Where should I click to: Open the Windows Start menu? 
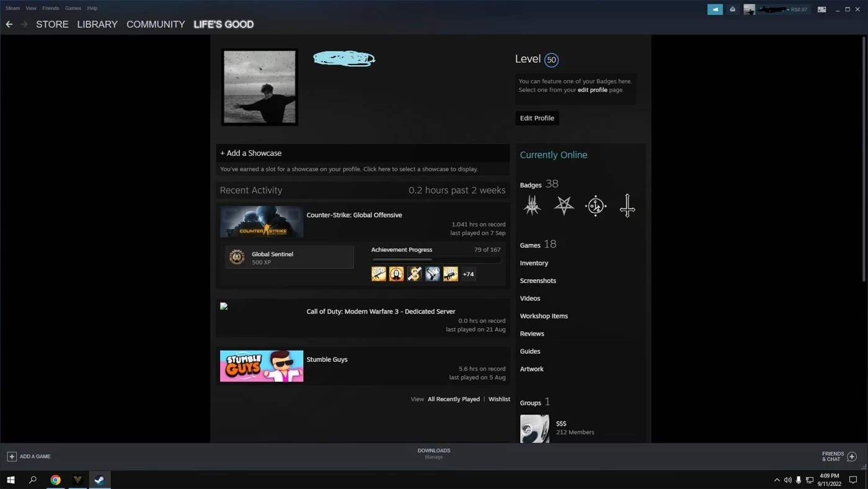point(11,480)
